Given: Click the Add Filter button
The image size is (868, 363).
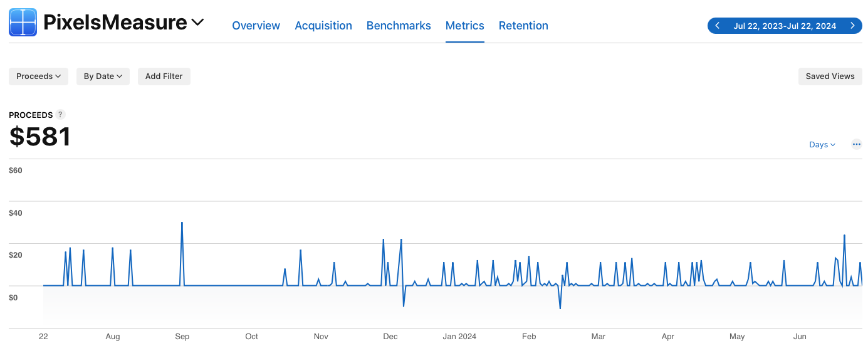Looking at the screenshot, I should point(164,76).
